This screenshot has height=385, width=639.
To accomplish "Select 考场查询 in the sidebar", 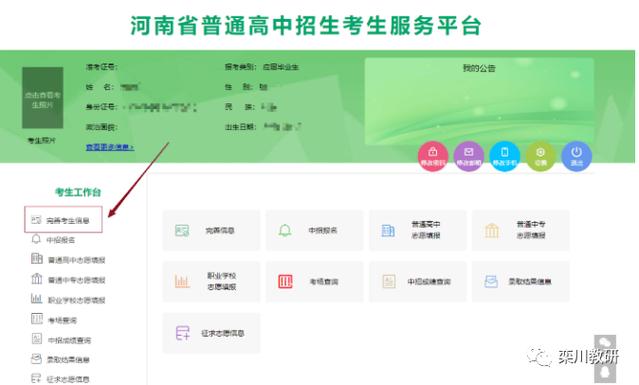I will tap(54, 320).
